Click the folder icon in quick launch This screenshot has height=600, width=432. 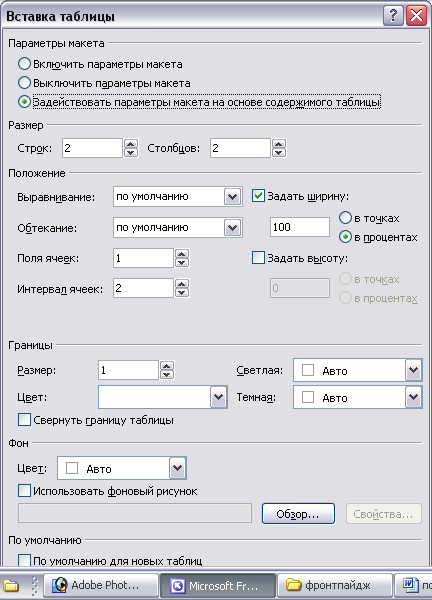tap(11, 585)
